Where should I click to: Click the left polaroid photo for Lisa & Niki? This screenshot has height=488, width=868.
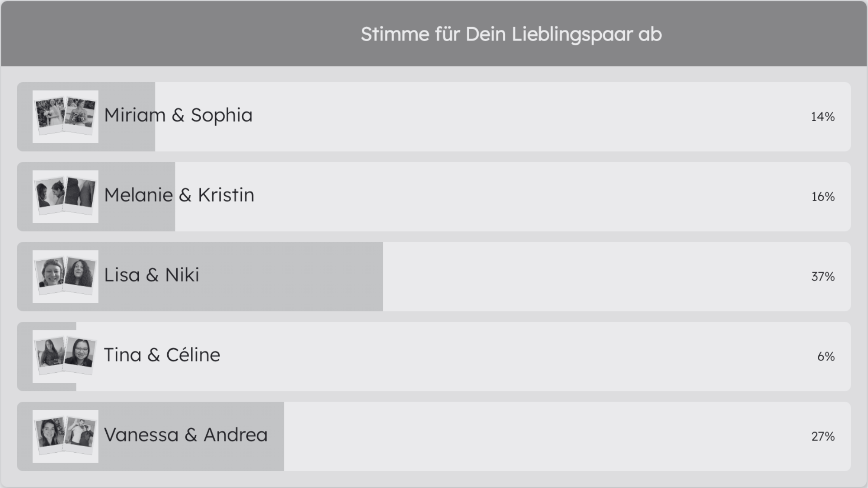(x=51, y=274)
